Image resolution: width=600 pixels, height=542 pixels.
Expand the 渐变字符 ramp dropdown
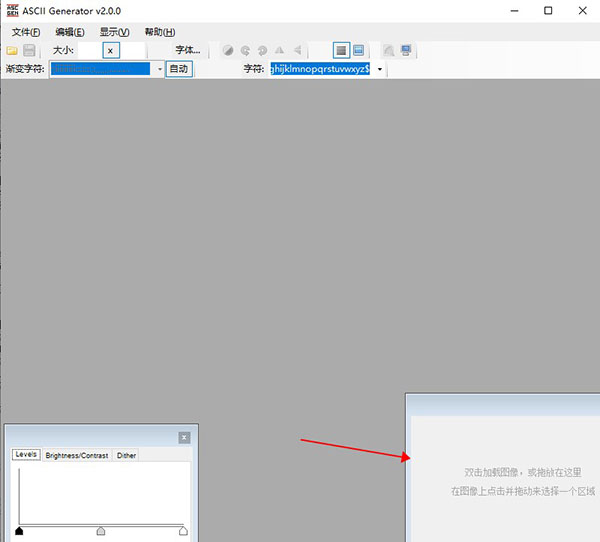(x=159, y=69)
